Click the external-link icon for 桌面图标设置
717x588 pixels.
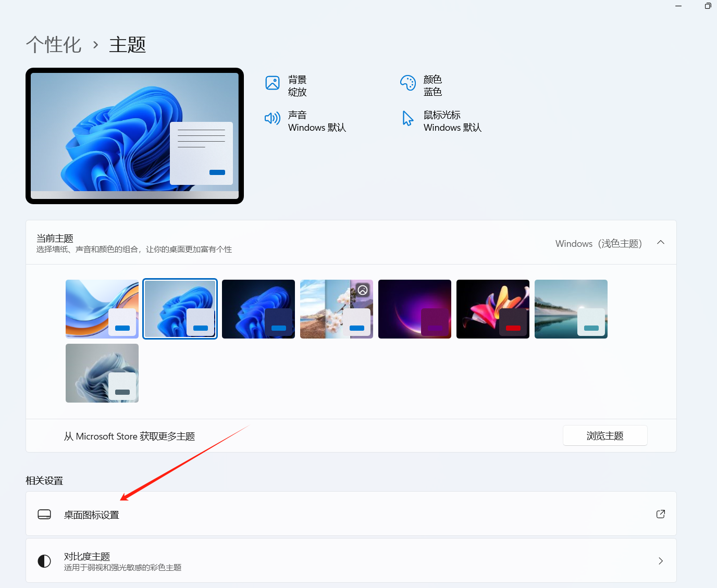[x=661, y=514]
